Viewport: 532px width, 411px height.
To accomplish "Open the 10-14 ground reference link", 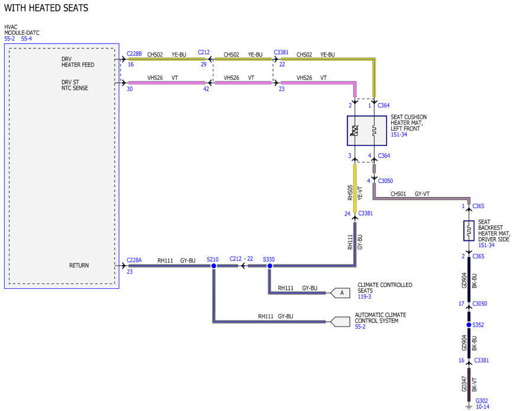I will click(482, 407).
